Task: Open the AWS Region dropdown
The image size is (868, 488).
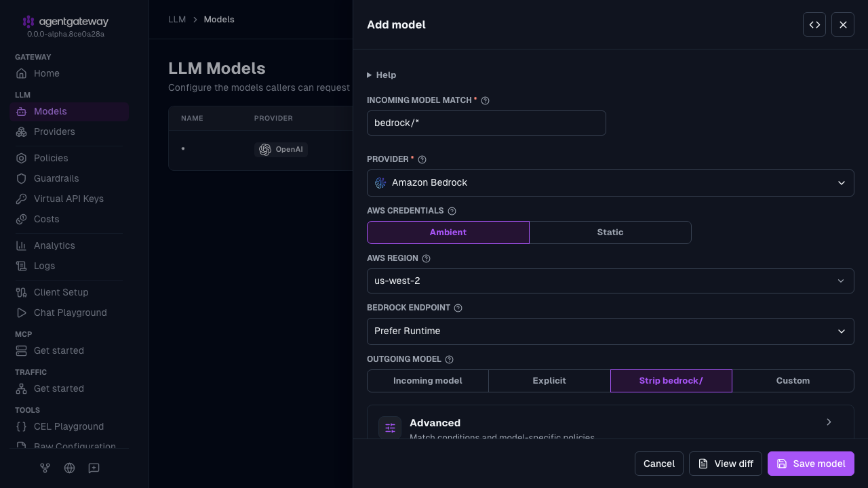Action: tap(610, 281)
